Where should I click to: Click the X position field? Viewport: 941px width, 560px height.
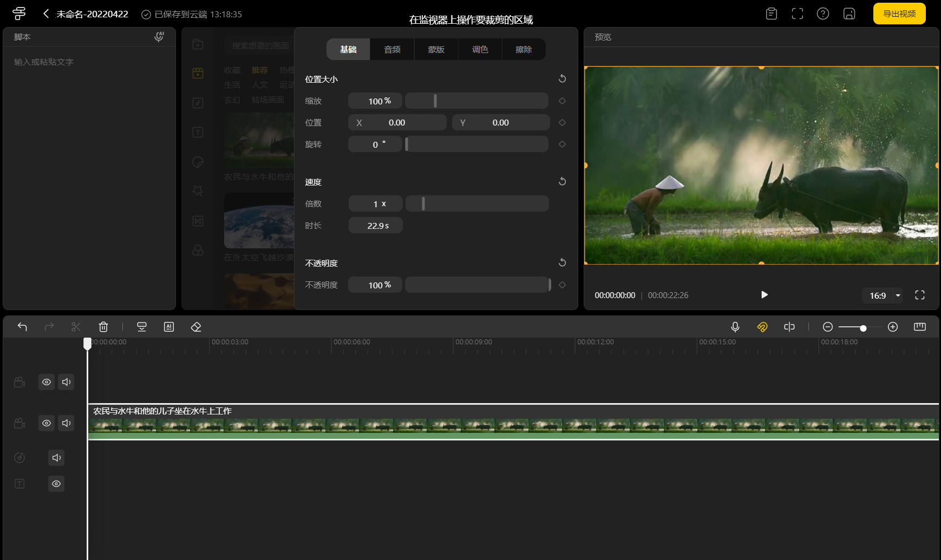point(397,123)
